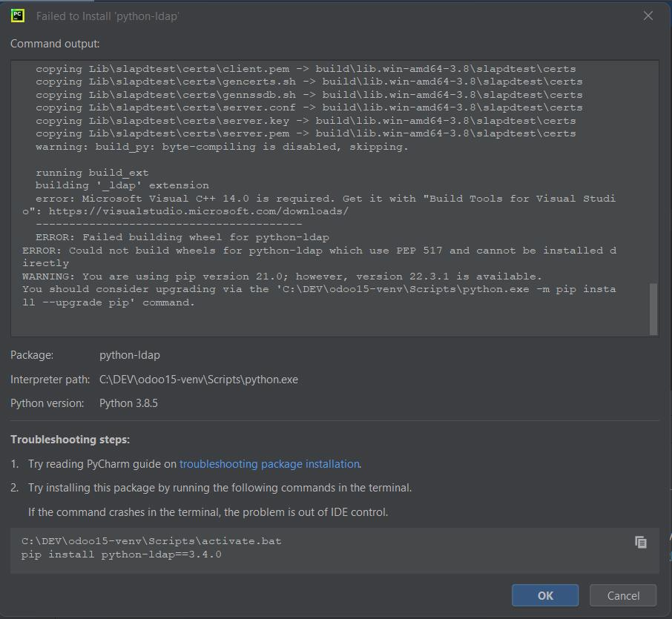The image size is (672, 619).
Task: Click the interpreter path value
Action: click(199, 380)
